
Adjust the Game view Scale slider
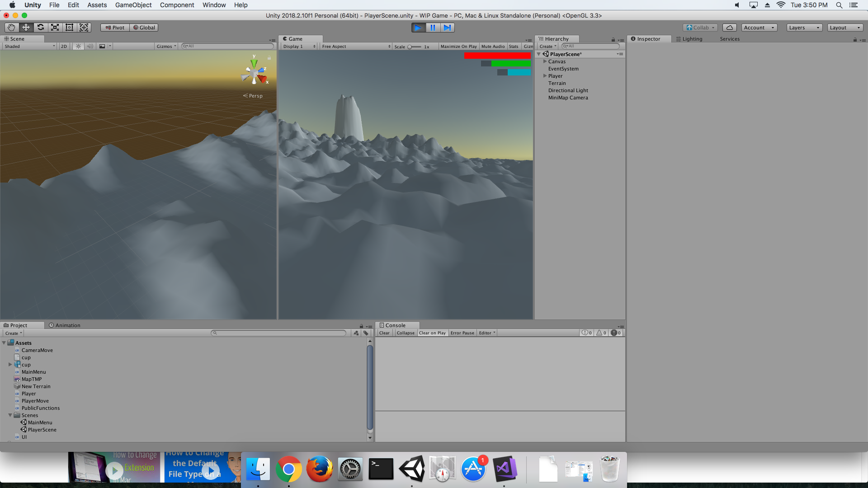click(410, 47)
